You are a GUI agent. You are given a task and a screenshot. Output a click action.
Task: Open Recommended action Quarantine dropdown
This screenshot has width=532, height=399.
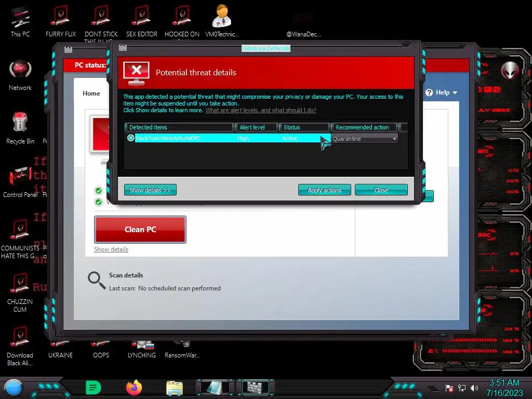pos(364,139)
